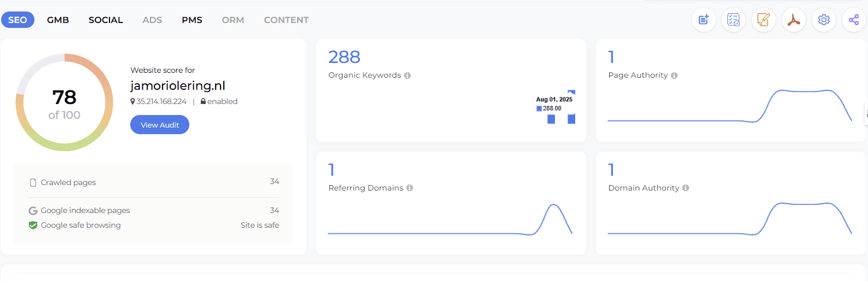The height and width of the screenshot is (282, 868).
Task: Click the jamoriolering.nl domain name
Action: click(x=178, y=85)
